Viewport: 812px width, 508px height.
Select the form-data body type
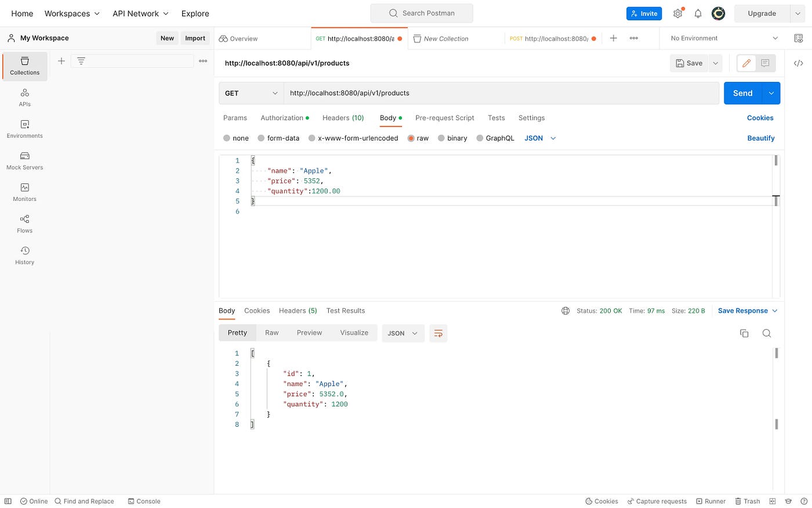coord(278,138)
